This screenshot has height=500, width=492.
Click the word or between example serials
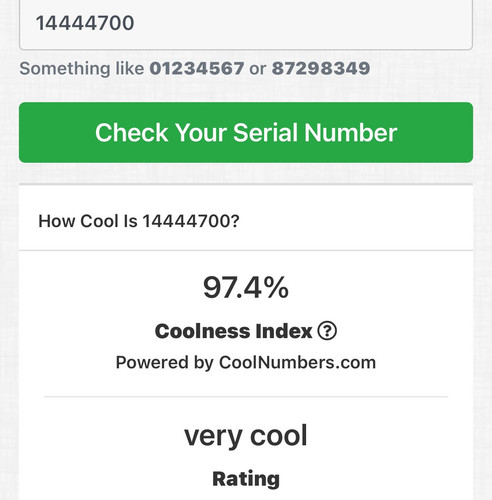pos(258,69)
